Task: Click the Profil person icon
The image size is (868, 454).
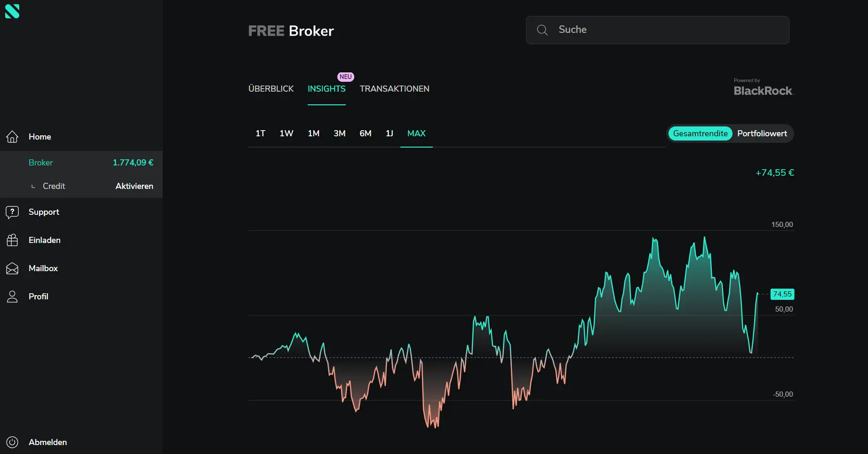Action: click(x=12, y=297)
